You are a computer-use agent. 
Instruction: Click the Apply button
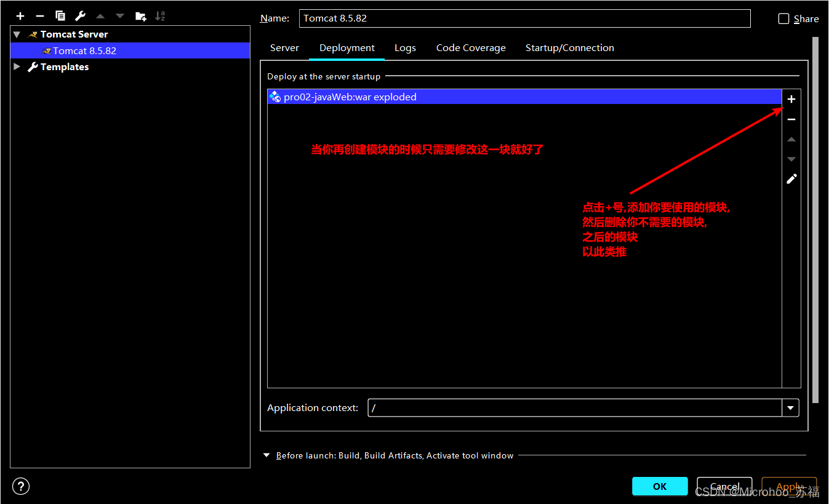coord(789,486)
